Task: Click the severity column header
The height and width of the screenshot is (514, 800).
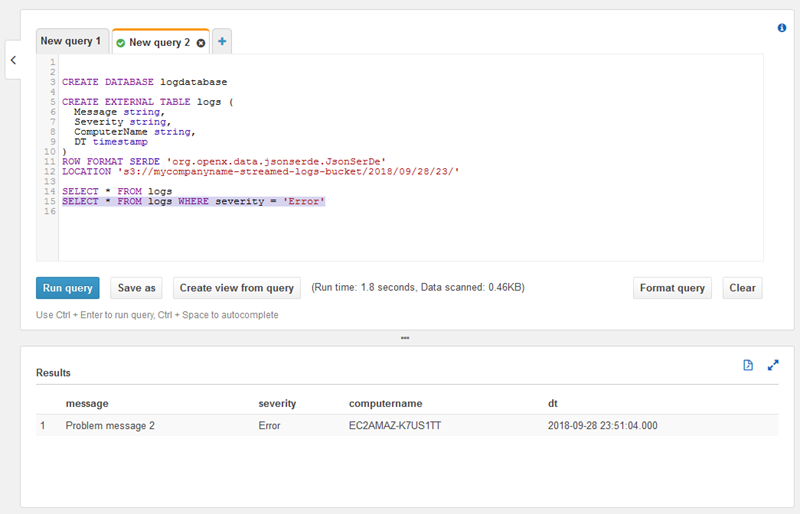Action: click(279, 403)
